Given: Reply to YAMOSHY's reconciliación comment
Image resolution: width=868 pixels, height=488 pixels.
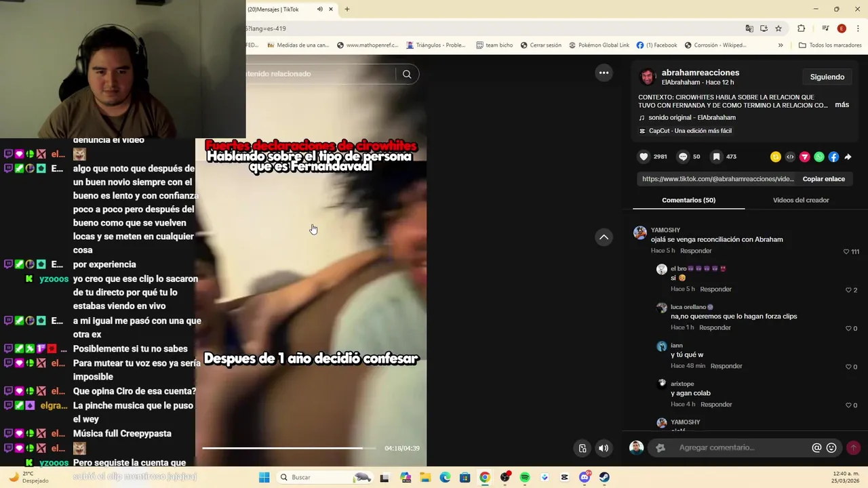Looking at the screenshot, I should [696, 251].
